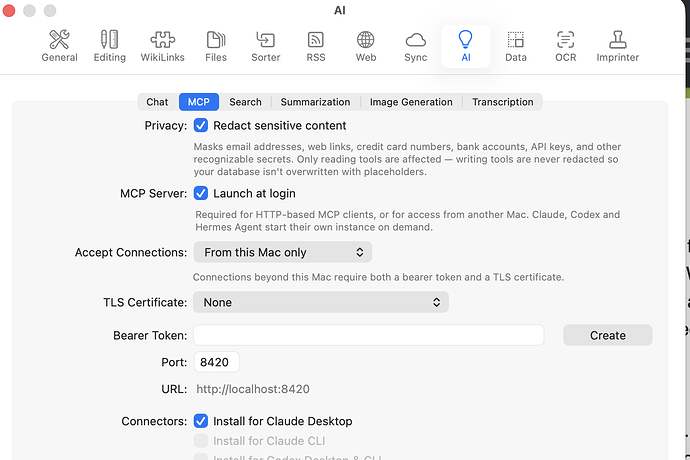690x460 pixels.
Task: Open the Data preferences pane
Action: [516, 46]
